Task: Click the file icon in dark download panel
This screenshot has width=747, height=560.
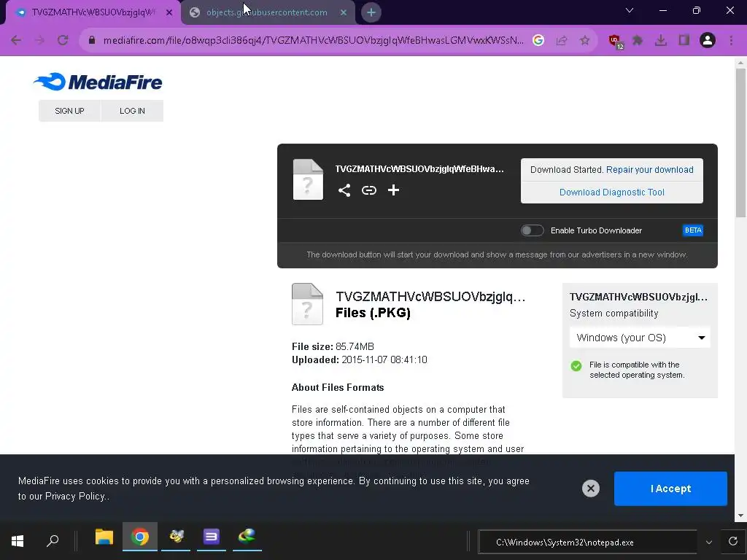Action: pyautogui.click(x=308, y=179)
